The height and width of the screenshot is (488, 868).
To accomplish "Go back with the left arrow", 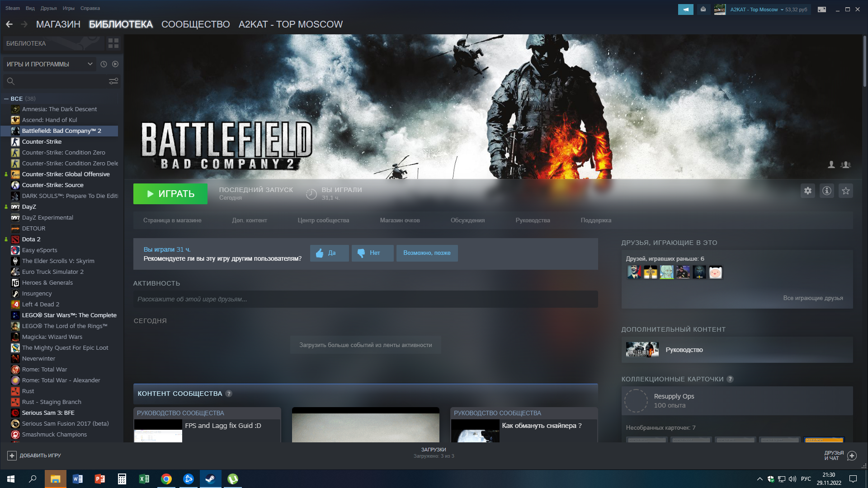I will [9, 24].
